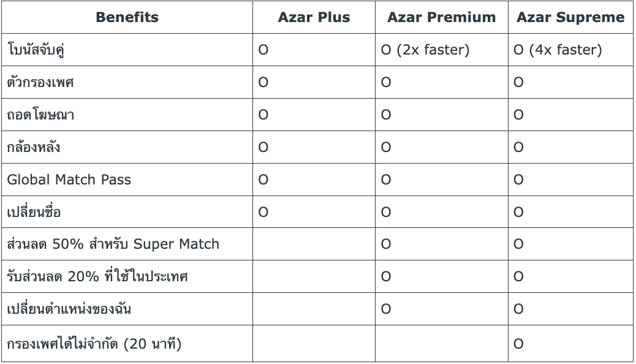Select the ตัวกรองเพศ benefit label

(40, 83)
